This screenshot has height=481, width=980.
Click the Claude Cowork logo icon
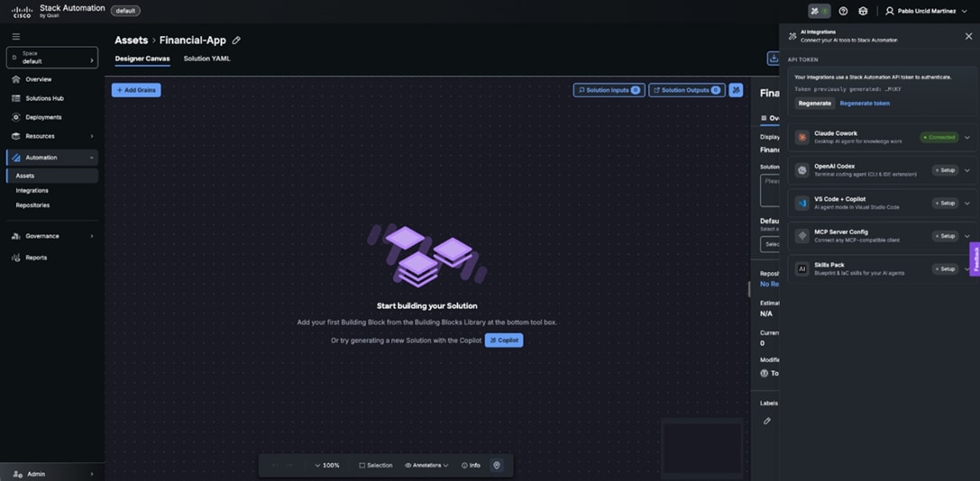coord(801,138)
